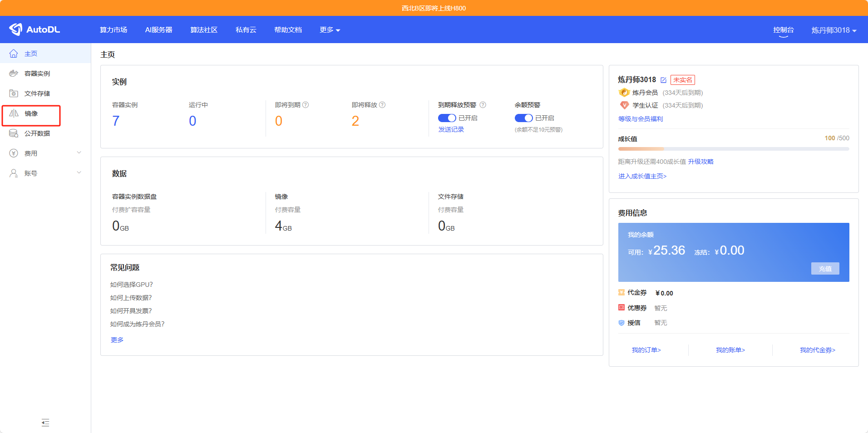The height and width of the screenshot is (433, 868).
Task: Open the 发送记录 link
Action: (451, 130)
